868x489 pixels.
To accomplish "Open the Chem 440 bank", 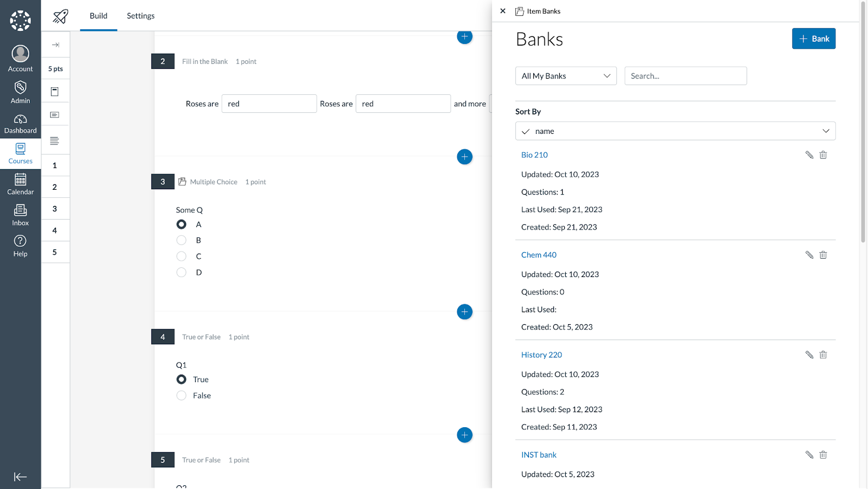I will click(539, 255).
